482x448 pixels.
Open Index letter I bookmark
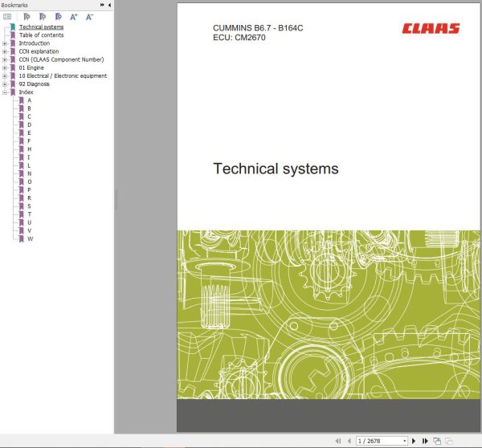point(29,157)
